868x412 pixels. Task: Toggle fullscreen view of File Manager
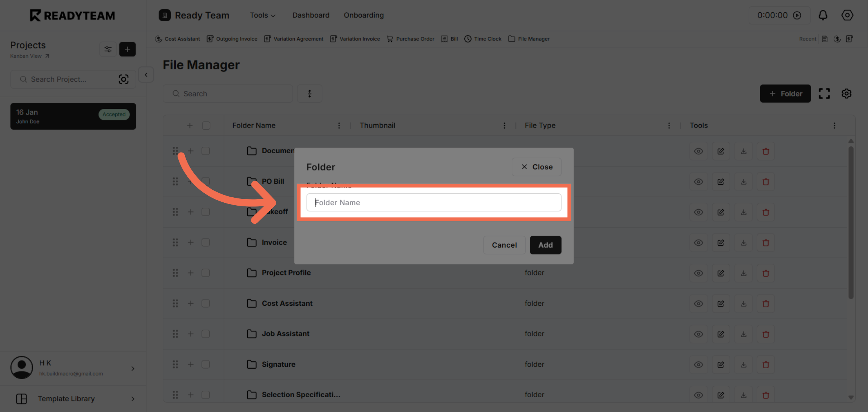(824, 94)
